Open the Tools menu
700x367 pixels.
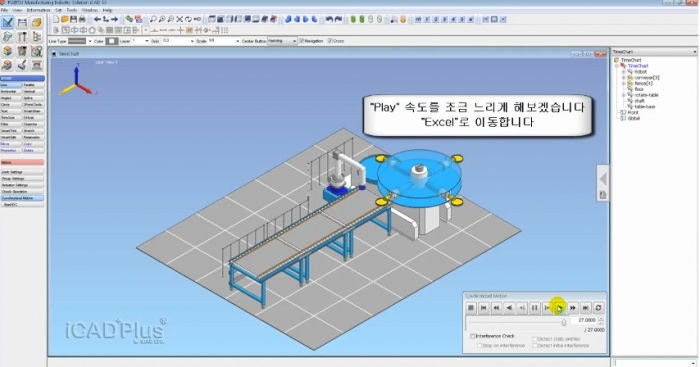71,10
